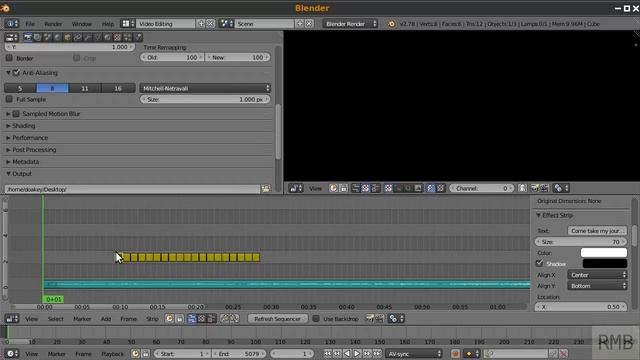Toggle the Anti-Aliasing checkbox
The image size is (640, 360).
[16, 73]
